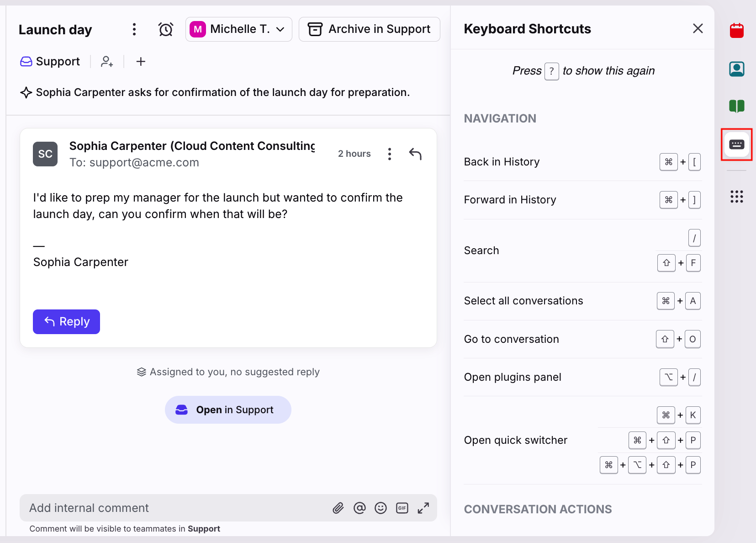Screen dimensions: 756x543
Task: Click Forward in History shortcut row
Action: pos(582,200)
